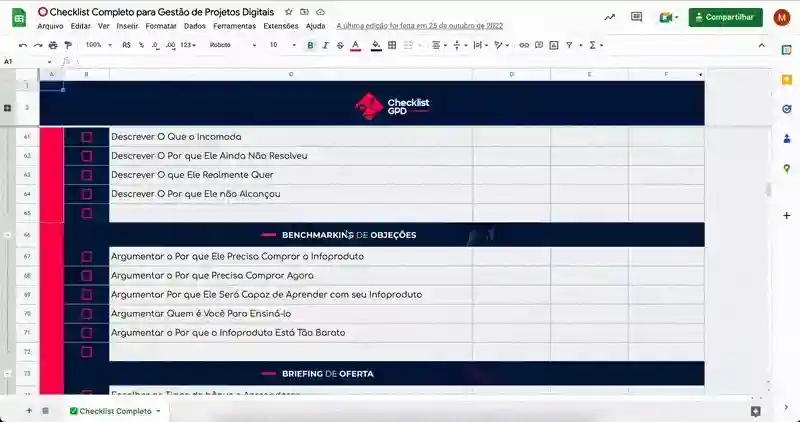800x422 pixels.
Task: Toggle bold formatting
Action: (x=310, y=45)
